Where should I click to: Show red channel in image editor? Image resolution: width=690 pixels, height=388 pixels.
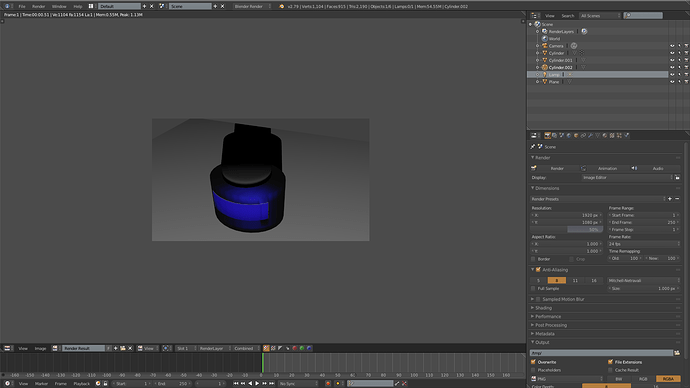[x=295, y=348]
